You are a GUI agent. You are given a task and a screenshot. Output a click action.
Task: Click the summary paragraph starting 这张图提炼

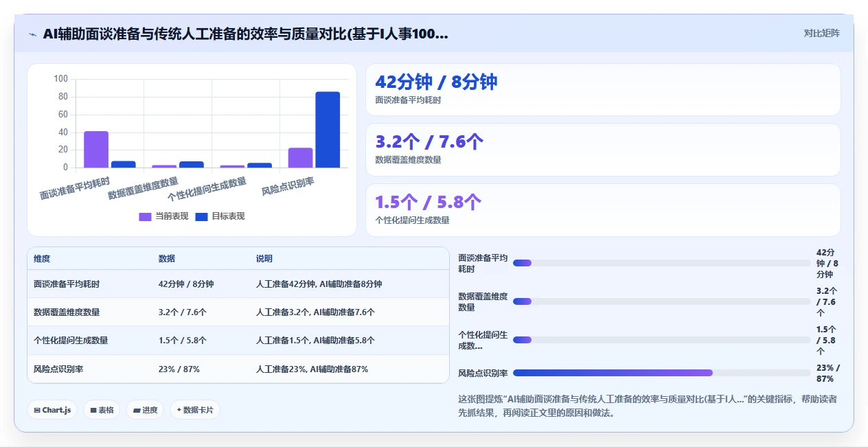pos(647,406)
